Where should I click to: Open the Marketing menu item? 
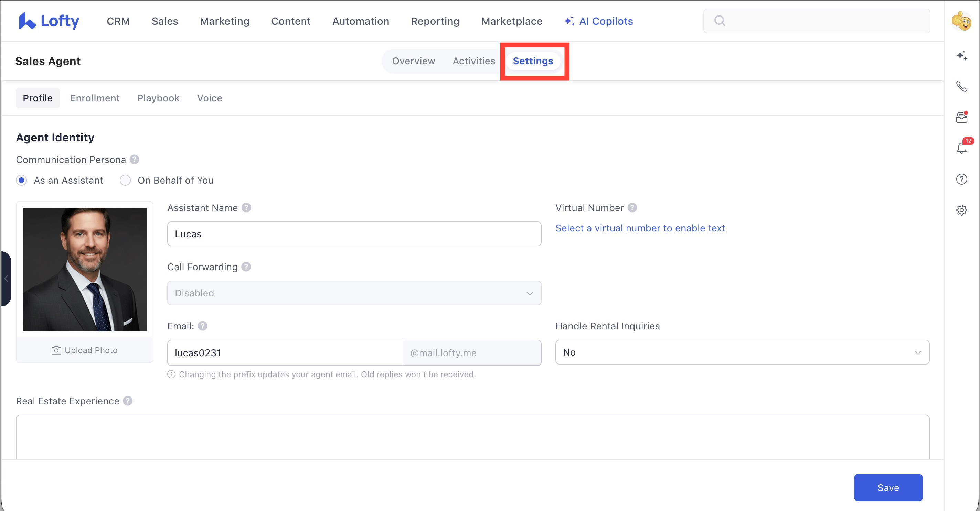point(224,21)
